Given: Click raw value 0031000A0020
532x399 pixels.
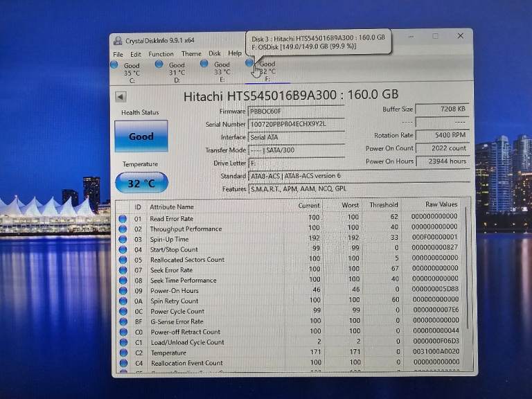Looking at the screenshot, I should 436,351.
